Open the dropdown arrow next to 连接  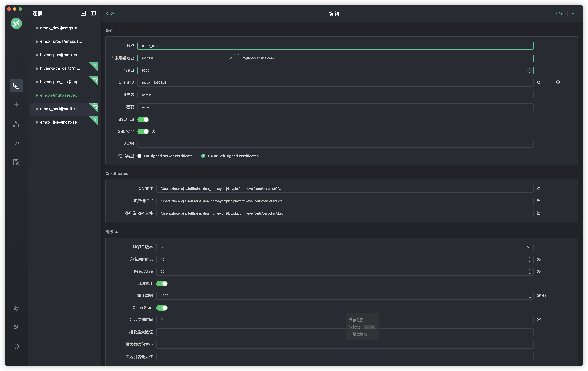(x=573, y=13)
